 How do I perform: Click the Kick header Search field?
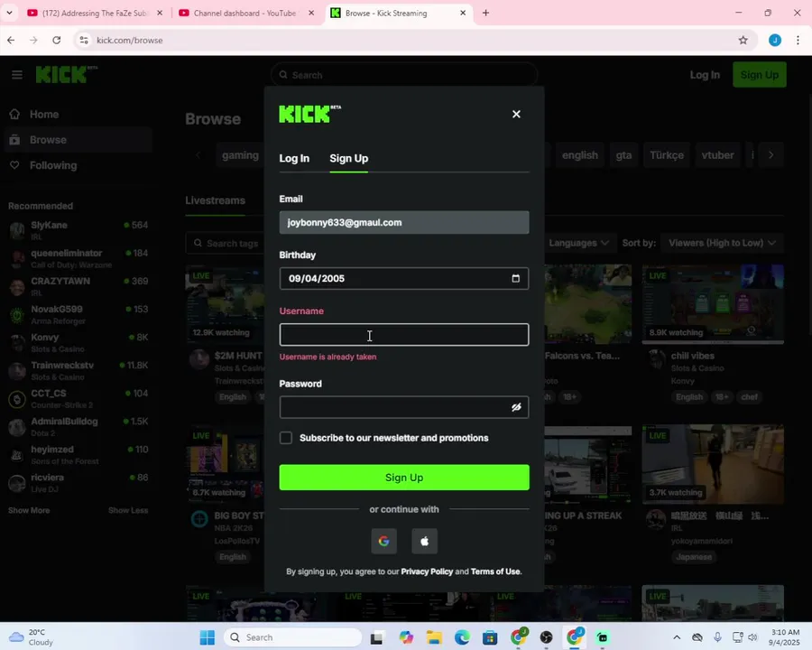404,75
